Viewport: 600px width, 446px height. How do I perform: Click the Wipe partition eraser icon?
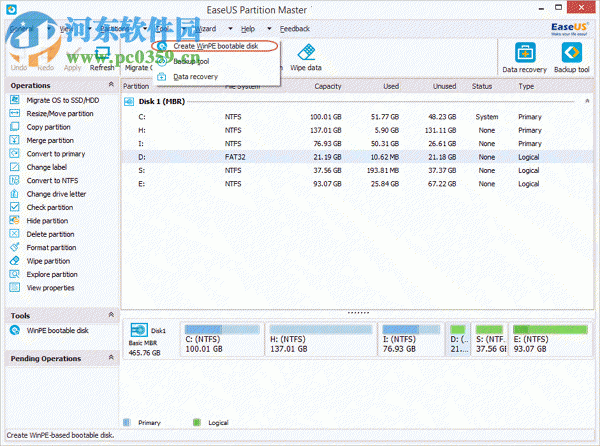click(x=15, y=260)
